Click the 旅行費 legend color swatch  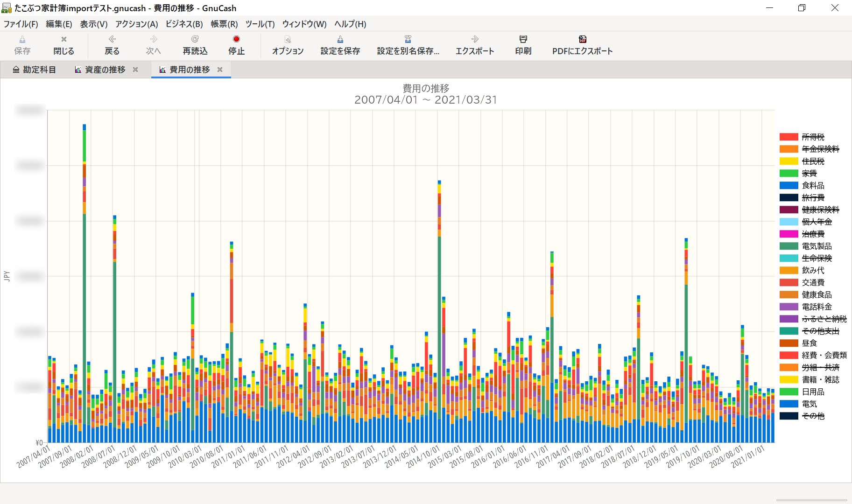pyautogui.click(x=789, y=197)
